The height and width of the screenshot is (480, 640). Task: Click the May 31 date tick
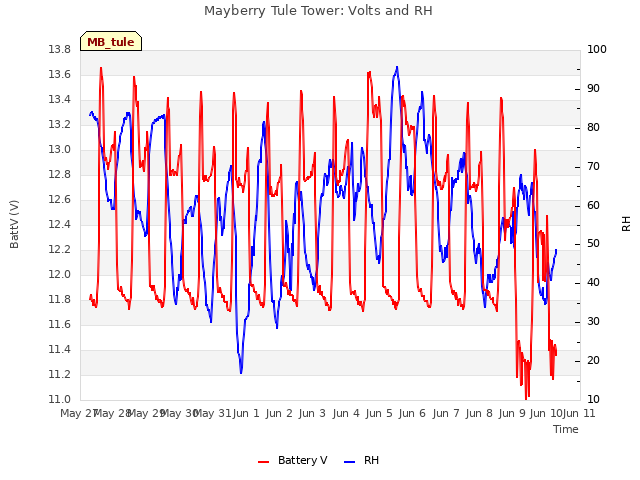point(212,414)
